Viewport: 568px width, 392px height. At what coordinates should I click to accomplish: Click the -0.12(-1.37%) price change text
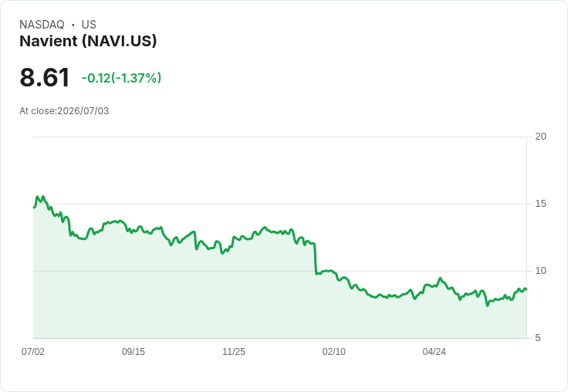(x=121, y=78)
